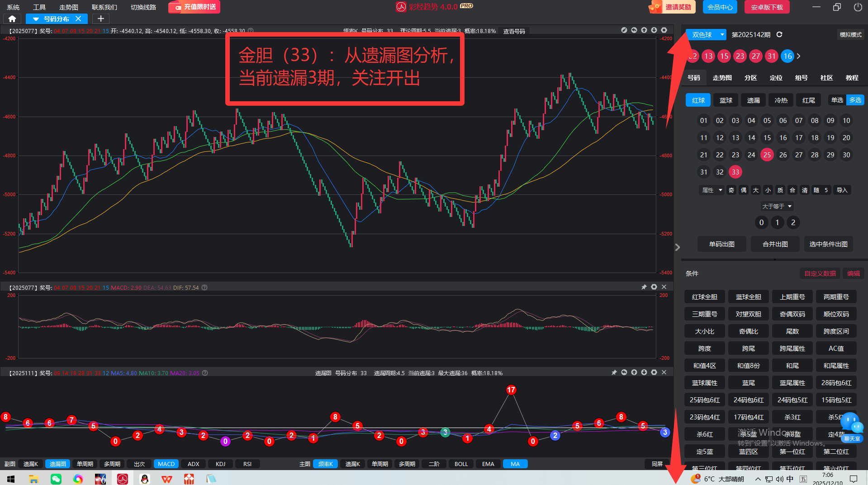Expand the 属性 dropdown

(x=711, y=190)
